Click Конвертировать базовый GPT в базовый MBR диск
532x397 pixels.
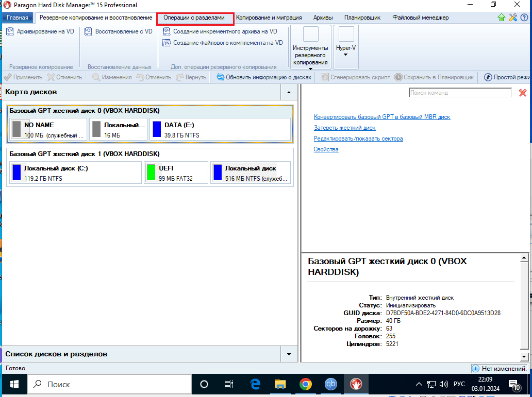[382, 117]
